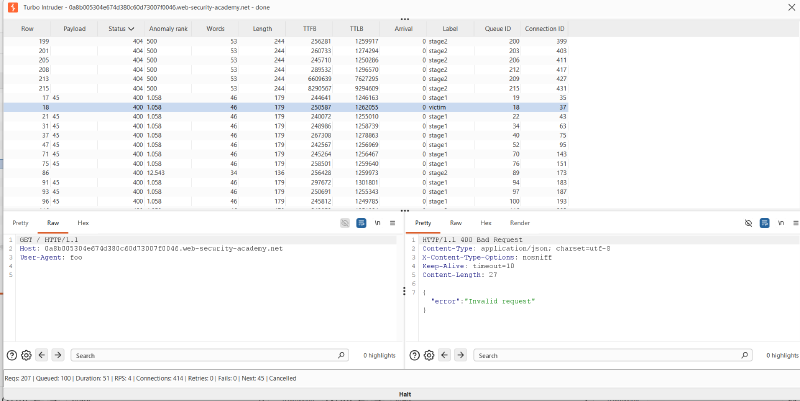Sort results by Words column header
Viewport: 800px width, 401px height.
pos(215,29)
